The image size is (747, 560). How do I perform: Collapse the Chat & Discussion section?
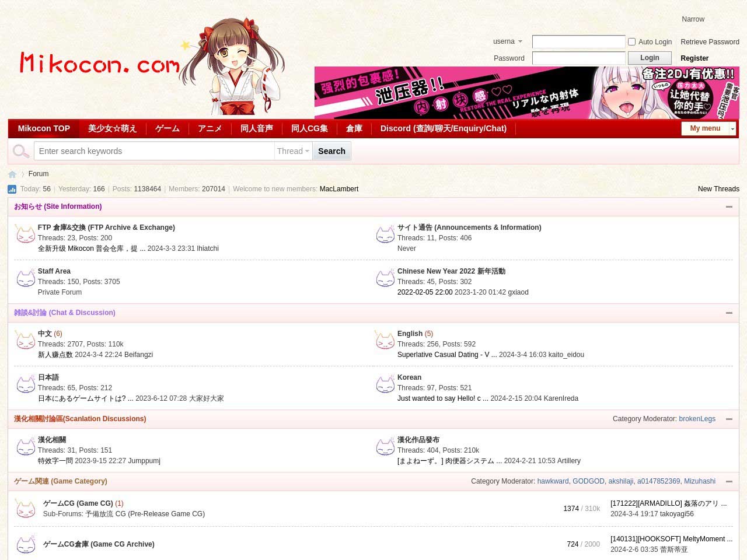coord(729,313)
